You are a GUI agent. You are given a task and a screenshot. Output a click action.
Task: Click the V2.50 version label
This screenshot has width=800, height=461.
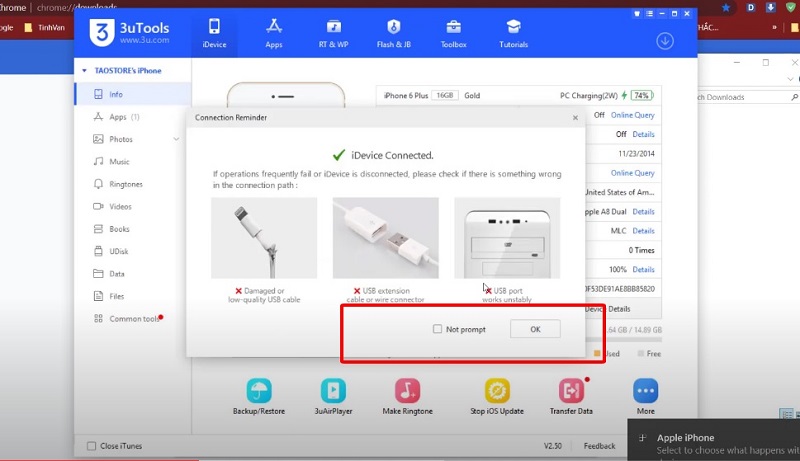[553, 446]
